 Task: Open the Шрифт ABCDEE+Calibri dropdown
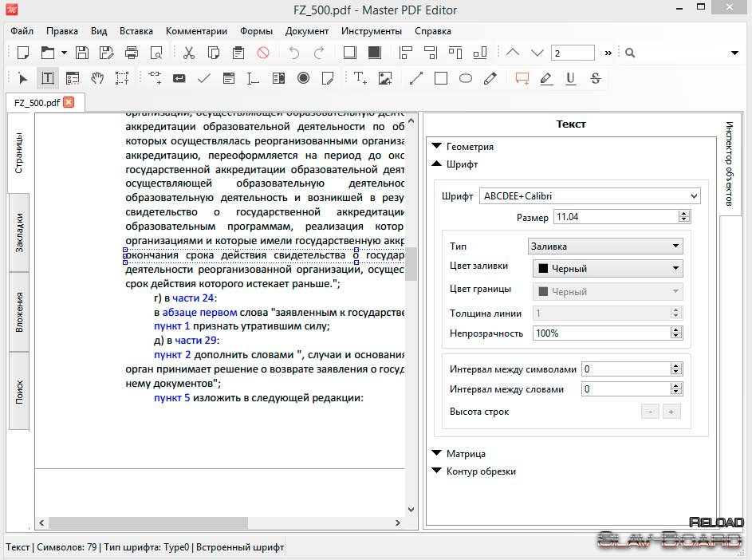click(590, 195)
